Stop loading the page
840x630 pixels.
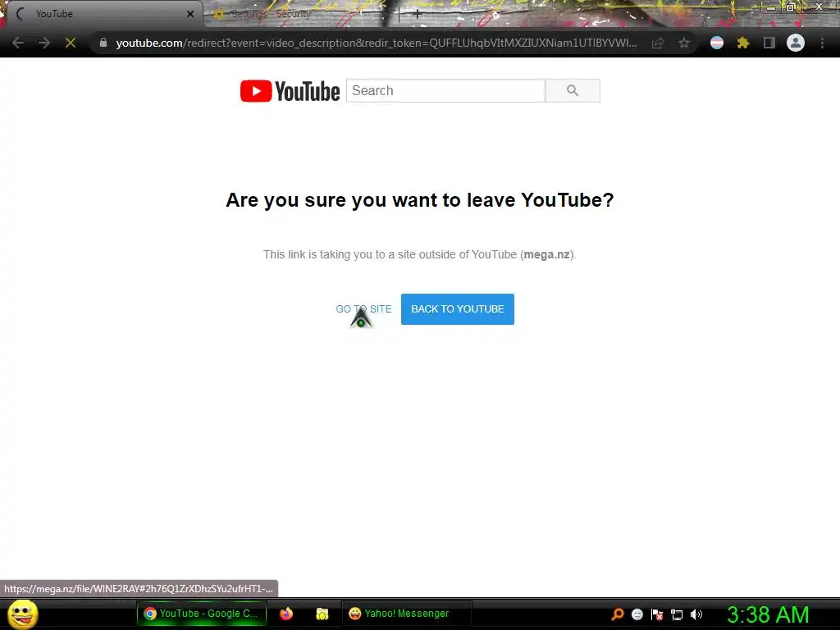(71, 43)
